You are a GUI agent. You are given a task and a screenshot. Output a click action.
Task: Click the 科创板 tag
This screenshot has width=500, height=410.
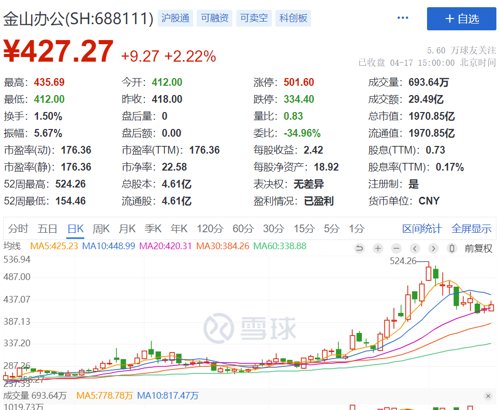(293, 18)
